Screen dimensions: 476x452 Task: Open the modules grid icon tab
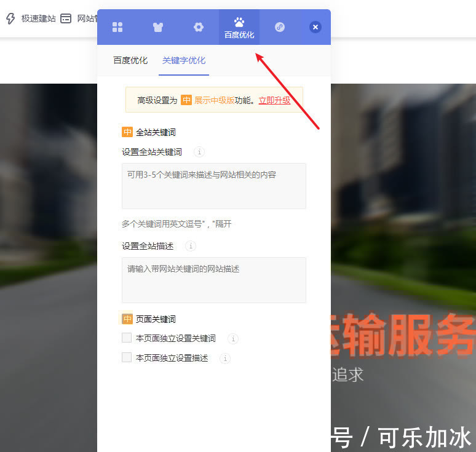point(117,27)
